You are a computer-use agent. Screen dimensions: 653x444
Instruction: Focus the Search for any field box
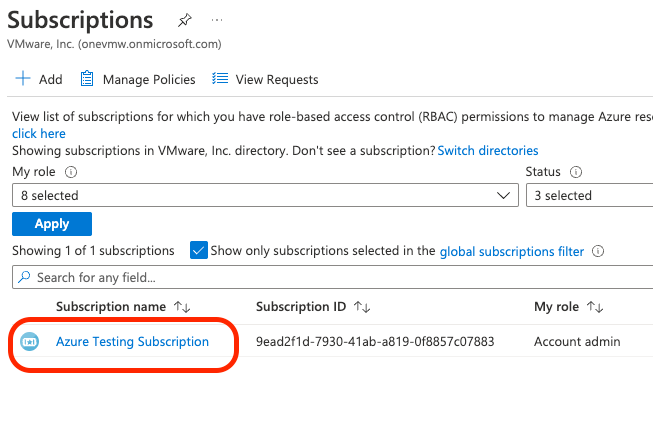332,277
